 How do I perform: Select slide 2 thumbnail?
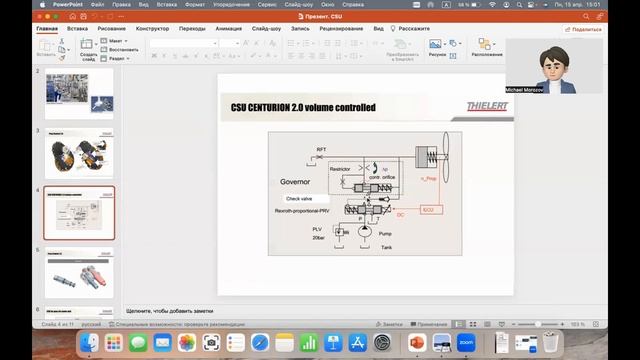coord(79,93)
